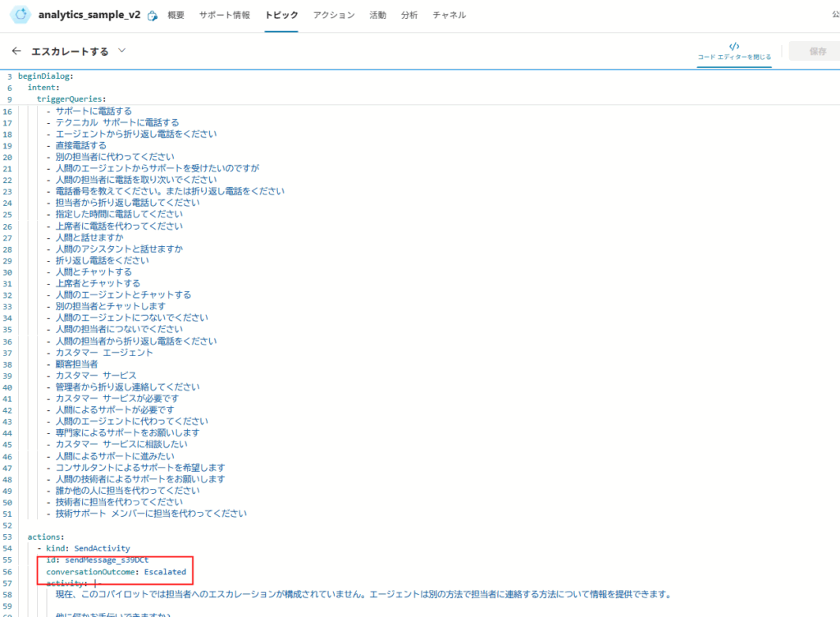840x617 pixels.
Task: Click line 直接電話する
Action: 81,146
